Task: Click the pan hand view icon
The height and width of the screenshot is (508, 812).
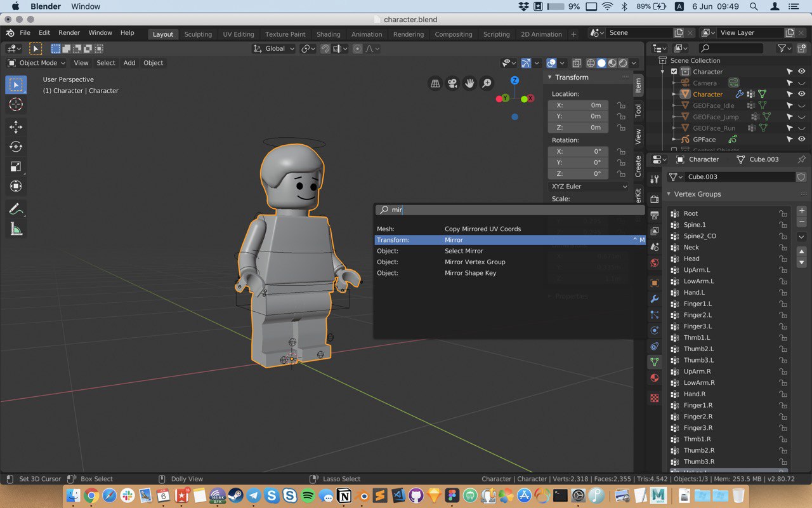Action: [x=469, y=83]
